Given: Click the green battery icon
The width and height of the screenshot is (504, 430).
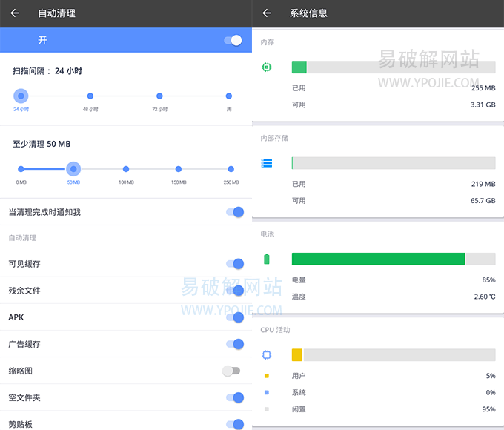Looking at the screenshot, I should tap(267, 259).
